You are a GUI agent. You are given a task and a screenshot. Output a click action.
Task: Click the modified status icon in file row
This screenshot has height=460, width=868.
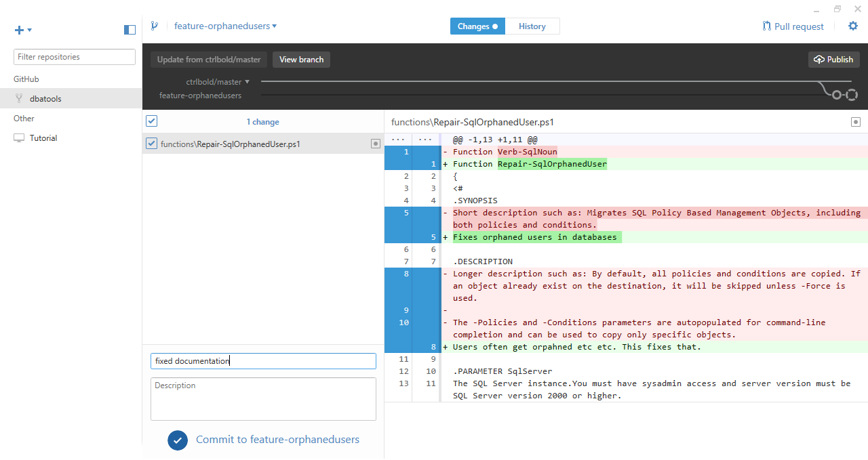click(x=375, y=144)
